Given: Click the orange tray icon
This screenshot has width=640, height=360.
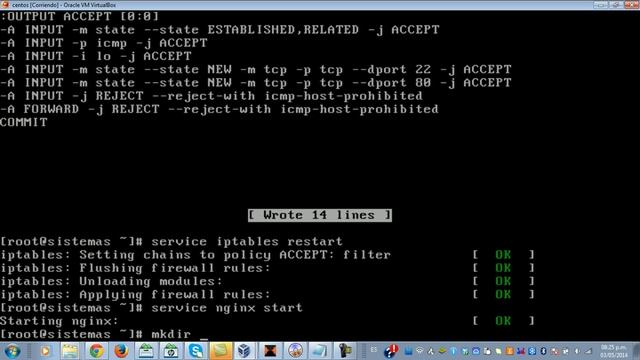Looking at the screenshot, I should coord(509,351).
